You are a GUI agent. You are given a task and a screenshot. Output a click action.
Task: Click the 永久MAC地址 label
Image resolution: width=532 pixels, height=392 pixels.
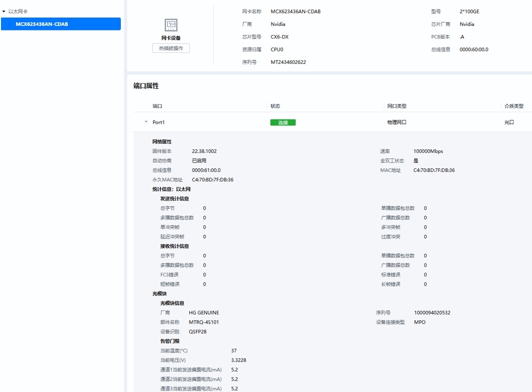point(167,180)
